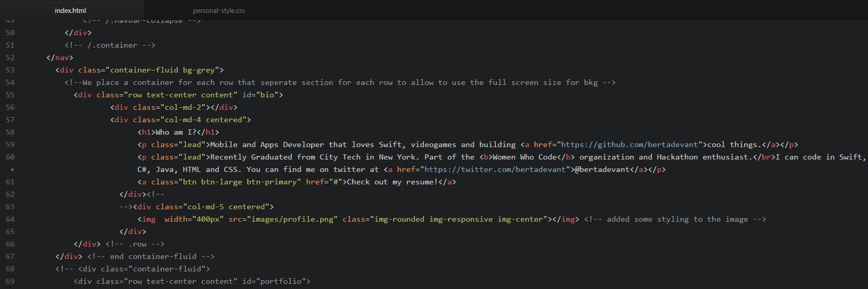Viewport: 868px width, 289px height.
Task: Click the "@bertadevant" handle text
Action: (x=602, y=169)
